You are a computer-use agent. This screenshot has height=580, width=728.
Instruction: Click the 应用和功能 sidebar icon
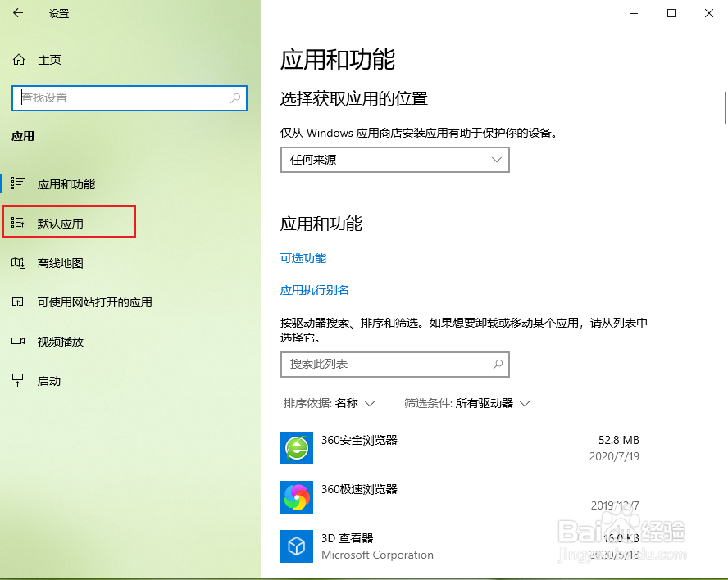(18, 184)
